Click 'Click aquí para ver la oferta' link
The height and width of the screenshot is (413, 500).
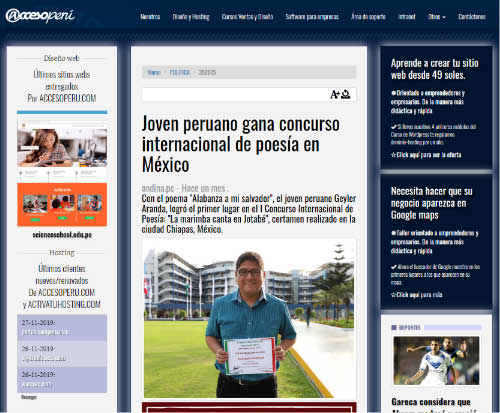426,155
